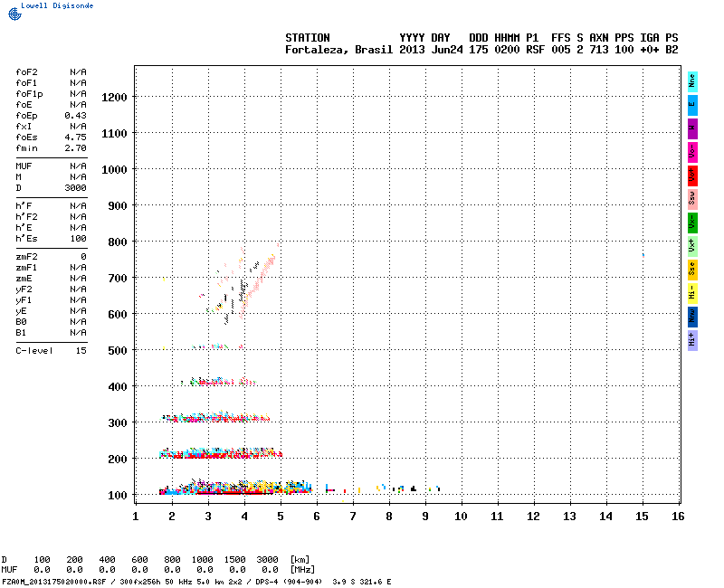The image size is (724, 588).
Task: Click the '[MHz]' unit label in bottom table
Action: coord(302,570)
